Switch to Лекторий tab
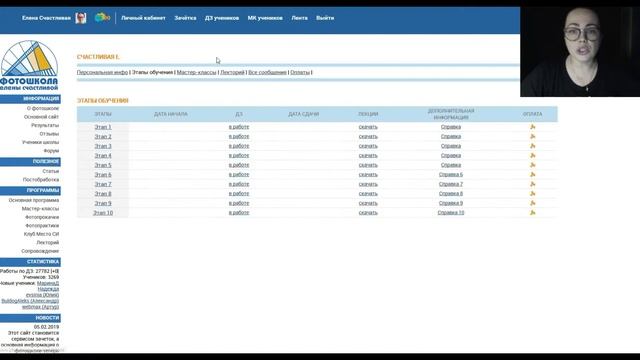 click(x=232, y=72)
